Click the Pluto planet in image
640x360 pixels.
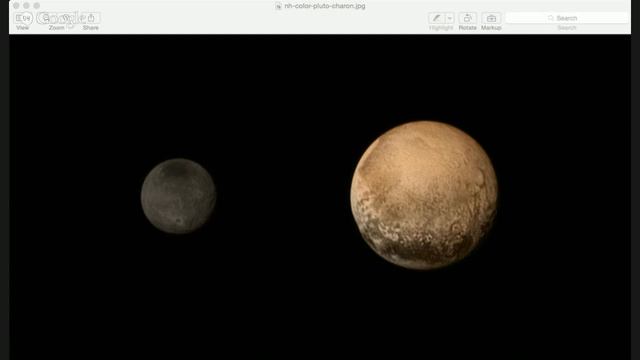[x=424, y=195]
